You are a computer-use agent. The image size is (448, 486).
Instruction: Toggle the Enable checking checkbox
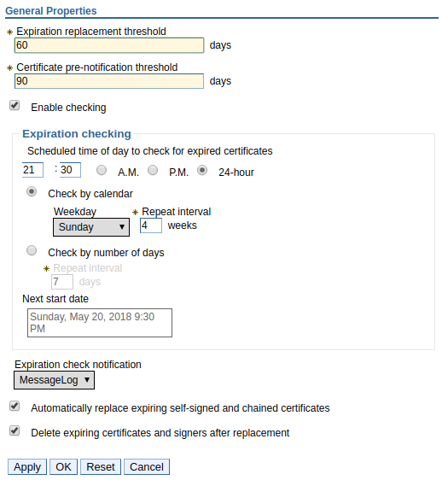[15, 105]
